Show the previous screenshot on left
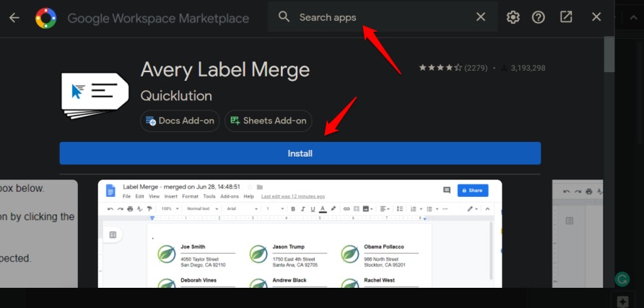Image resolution: width=644 pixels, height=308 pixels. 38,234
